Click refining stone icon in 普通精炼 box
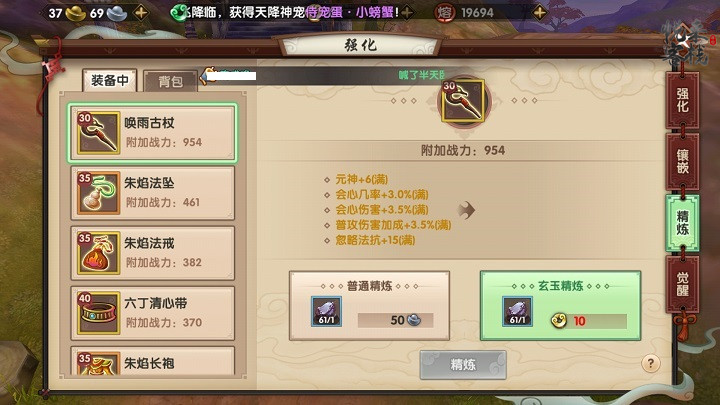 coord(326,311)
